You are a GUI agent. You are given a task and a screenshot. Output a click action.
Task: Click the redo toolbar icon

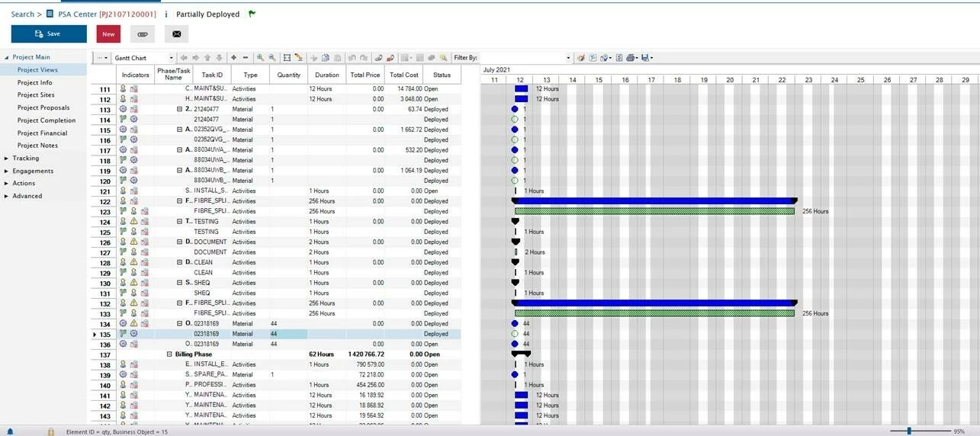364,58
